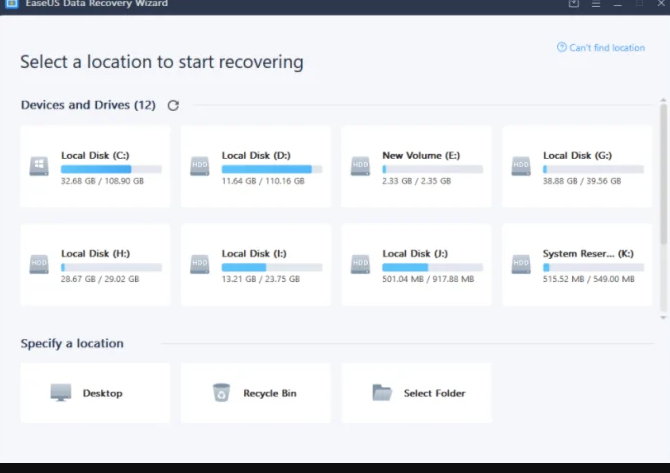Image resolution: width=670 pixels, height=473 pixels.
Task: Click the 38.88 GB / 39.56 GB size text
Action: pyautogui.click(x=582, y=181)
